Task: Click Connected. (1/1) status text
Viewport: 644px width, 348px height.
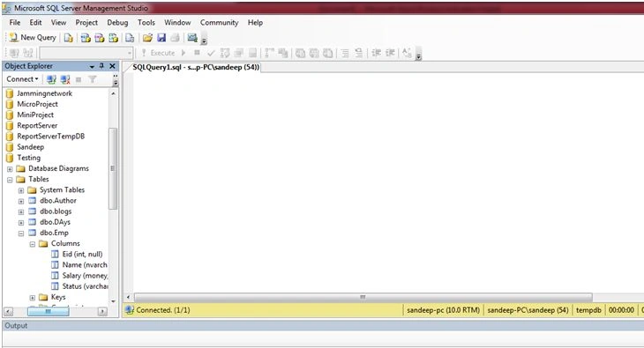Action: [x=163, y=310]
